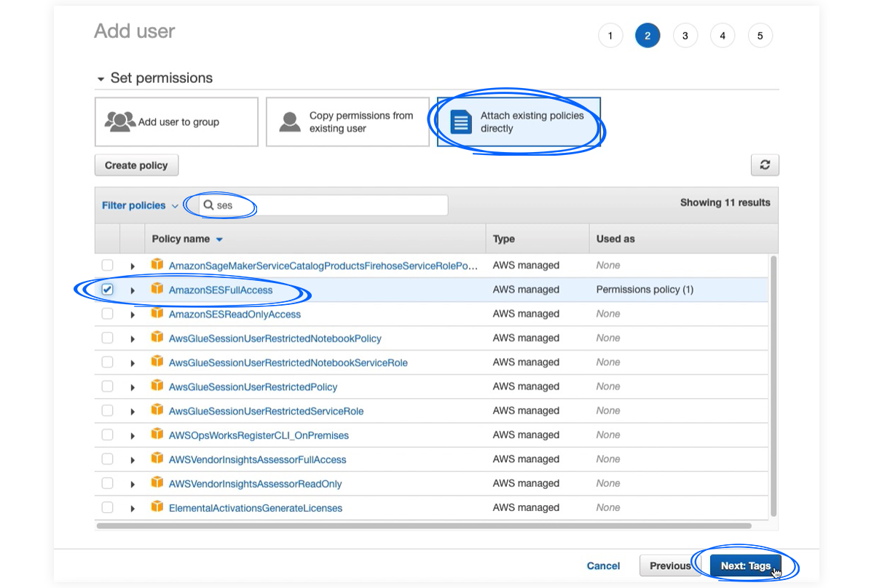Click the 'Showing 11 results' text

click(x=725, y=202)
